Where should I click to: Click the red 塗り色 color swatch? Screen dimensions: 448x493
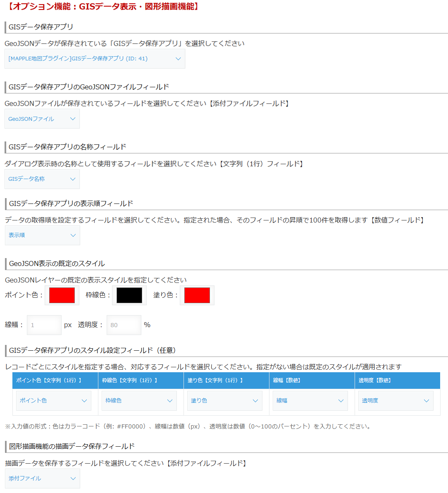[197, 295]
